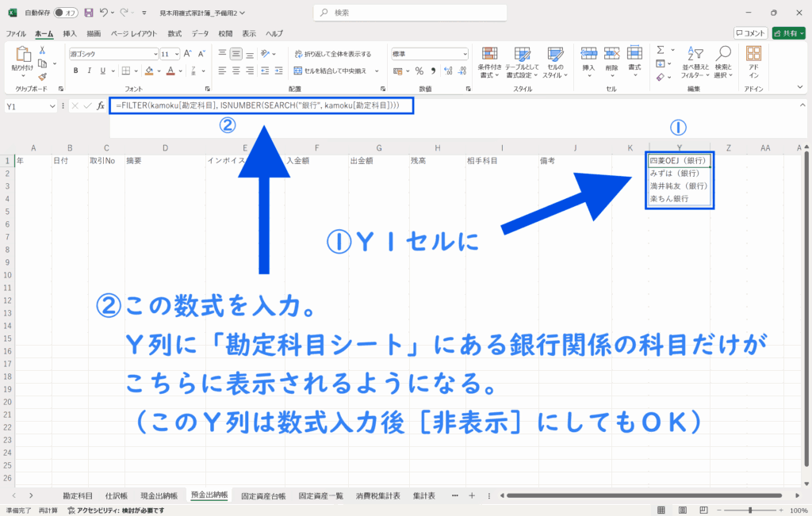Open the font size dropdown showing 11

coord(177,54)
